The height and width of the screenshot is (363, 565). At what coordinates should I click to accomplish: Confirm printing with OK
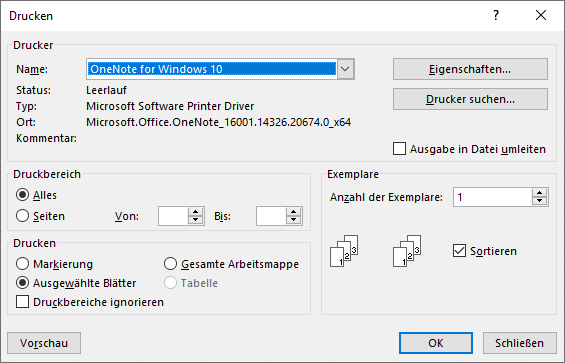(x=436, y=343)
